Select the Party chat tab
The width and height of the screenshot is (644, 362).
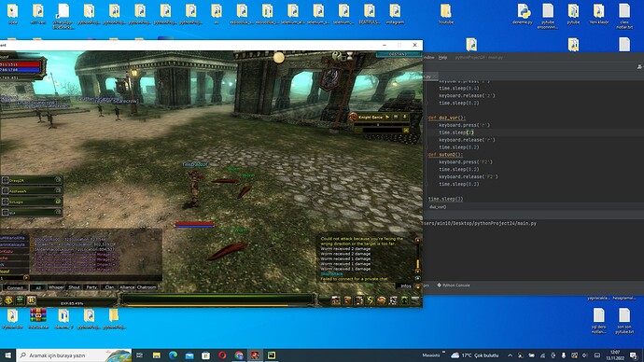point(91,287)
